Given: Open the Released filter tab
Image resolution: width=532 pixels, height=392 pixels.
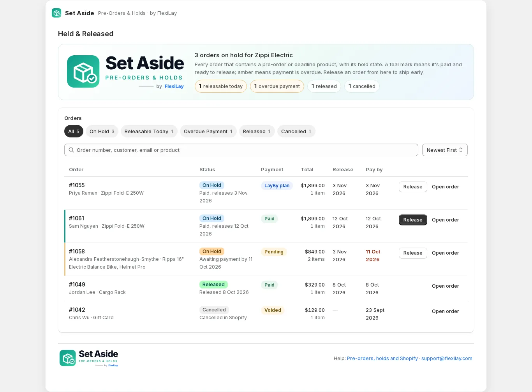Looking at the screenshot, I should coord(257,131).
